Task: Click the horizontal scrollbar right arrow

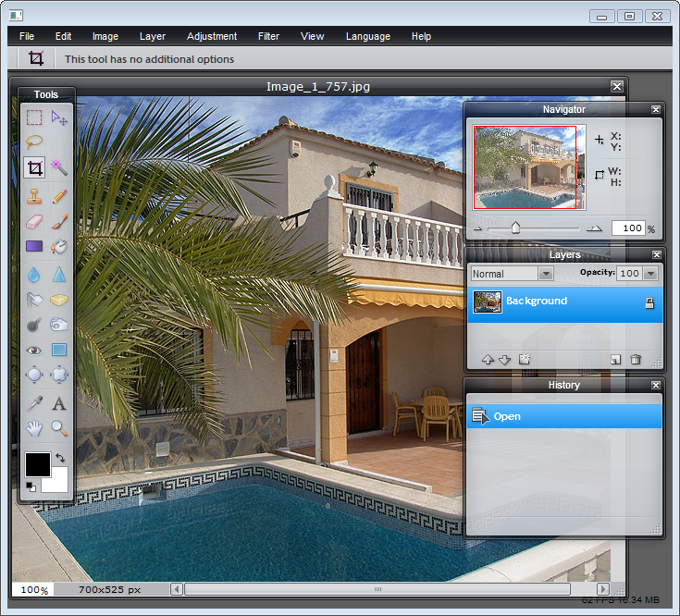Action: pyautogui.click(x=603, y=589)
